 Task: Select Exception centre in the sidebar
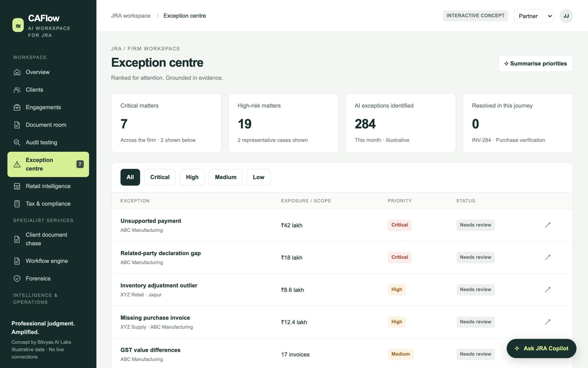point(48,164)
